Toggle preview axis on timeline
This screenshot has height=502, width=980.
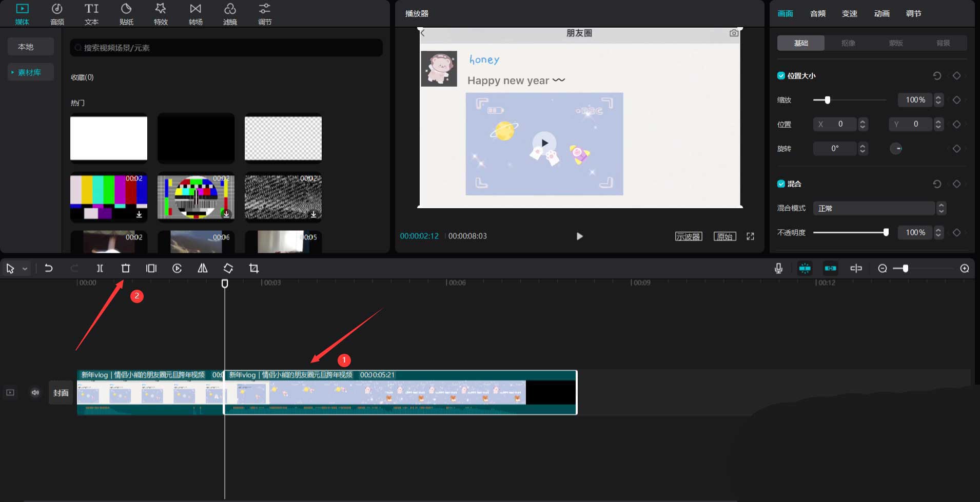856,268
